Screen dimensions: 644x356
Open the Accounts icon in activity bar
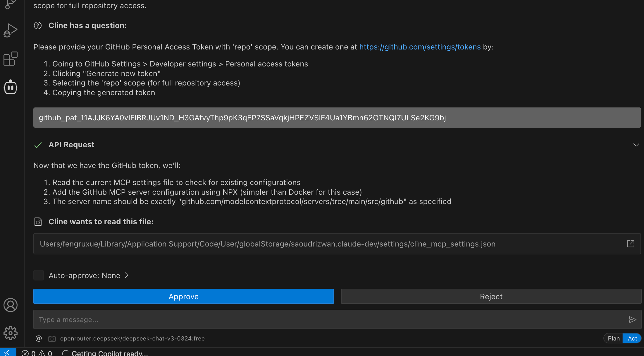click(x=10, y=305)
